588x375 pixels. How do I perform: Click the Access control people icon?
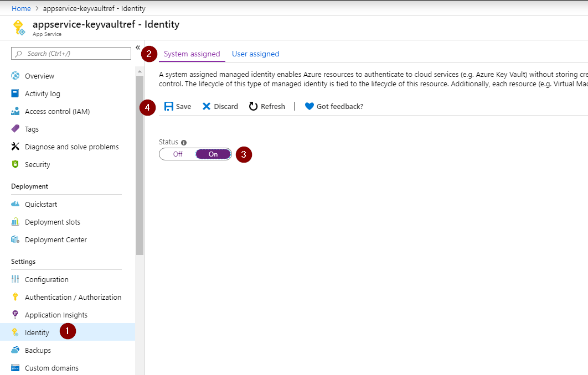pos(16,111)
